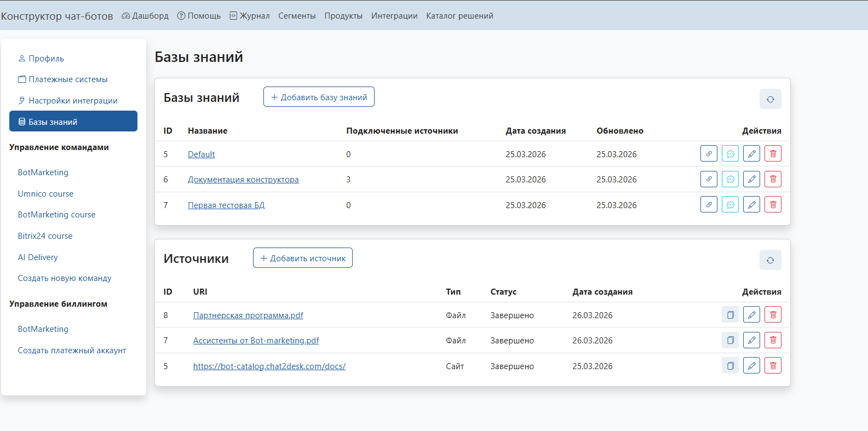Image resolution: width=868 pixels, height=431 pixels.
Task: Open Ассистенты от Bot-marketing.pdf link
Action: click(256, 341)
